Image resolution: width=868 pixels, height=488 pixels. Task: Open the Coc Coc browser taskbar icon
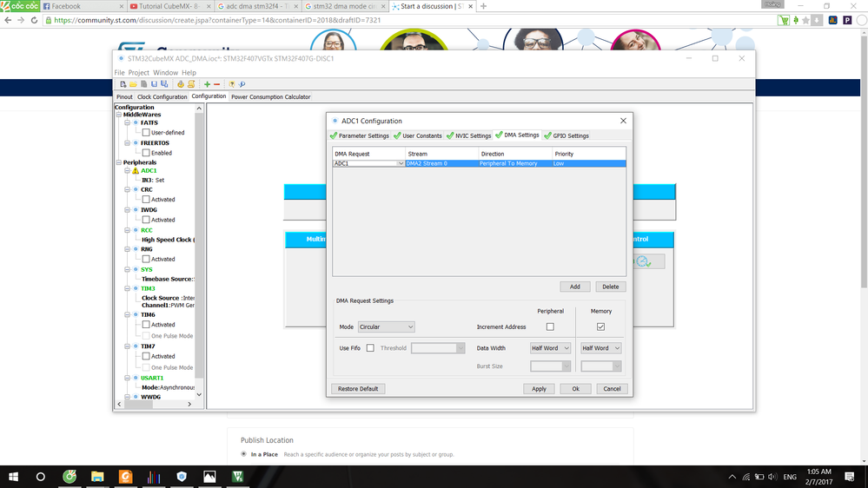(70, 477)
